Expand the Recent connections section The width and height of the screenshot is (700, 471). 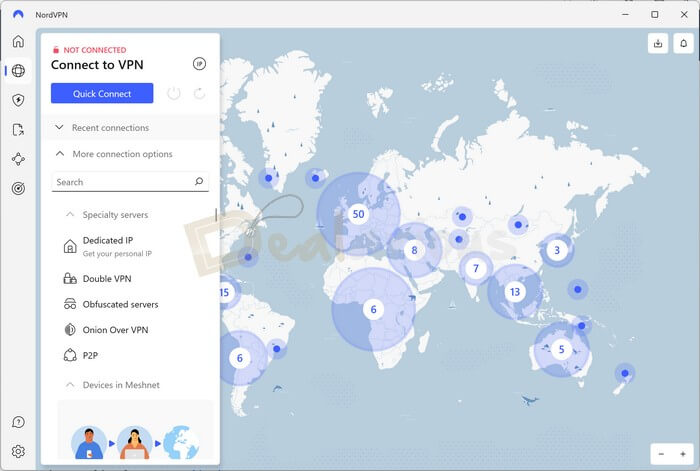[130, 128]
